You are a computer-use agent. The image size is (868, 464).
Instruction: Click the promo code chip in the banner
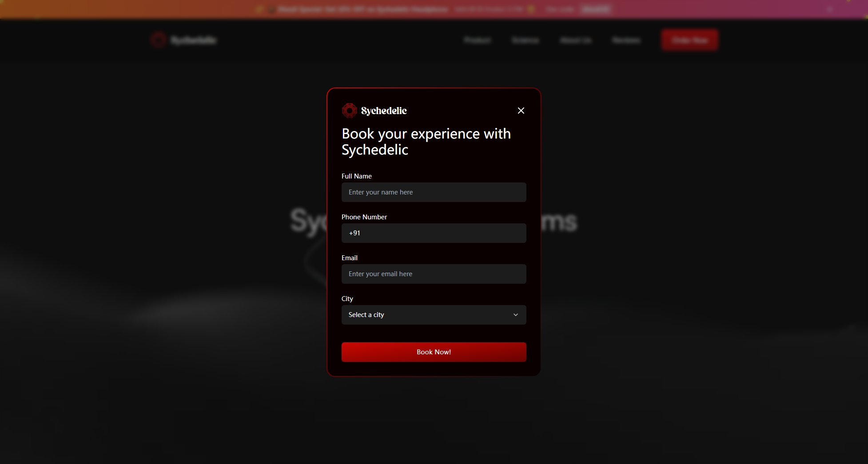tap(596, 9)
